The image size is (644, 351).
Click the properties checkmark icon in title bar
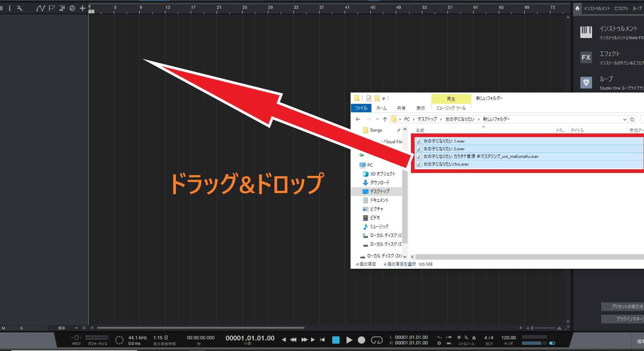point(369,98)
